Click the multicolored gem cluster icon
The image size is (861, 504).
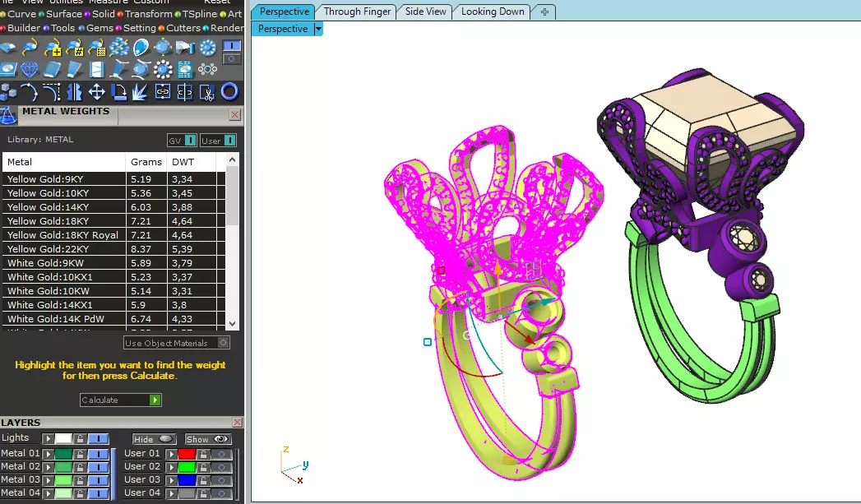tap(207, 69)
